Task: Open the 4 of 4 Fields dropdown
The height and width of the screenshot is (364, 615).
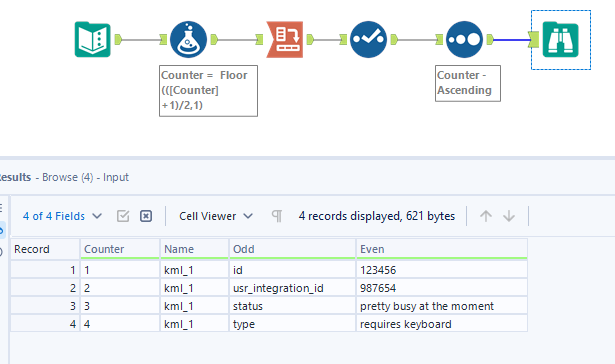Action: tap(62, 216)
